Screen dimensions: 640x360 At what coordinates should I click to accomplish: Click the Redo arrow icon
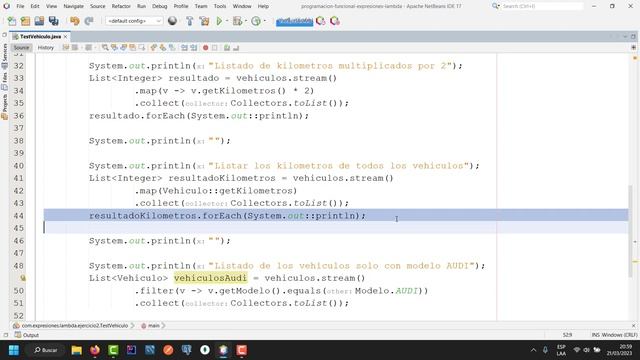[89, 21]
